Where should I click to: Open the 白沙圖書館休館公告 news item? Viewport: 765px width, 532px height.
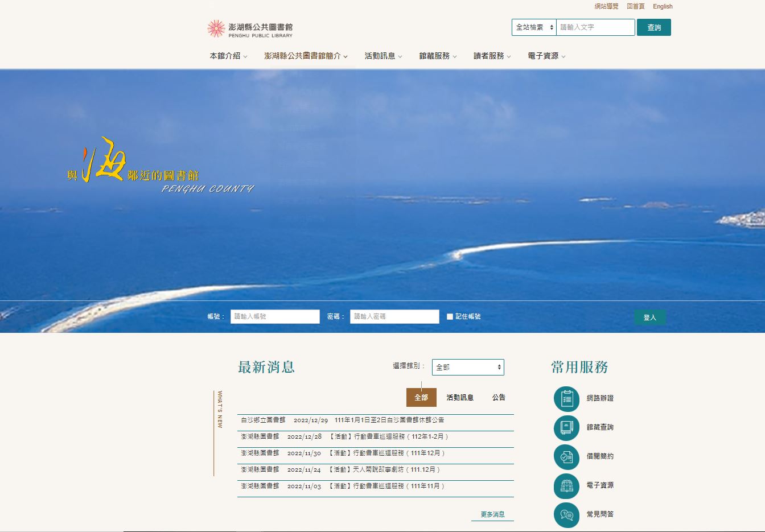389,420
